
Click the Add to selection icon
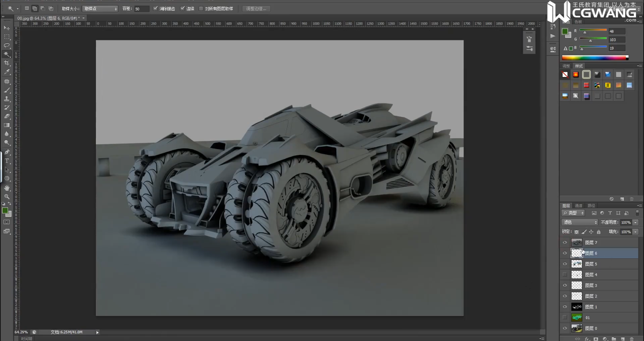pyautogui.click(x=35, y=8)
